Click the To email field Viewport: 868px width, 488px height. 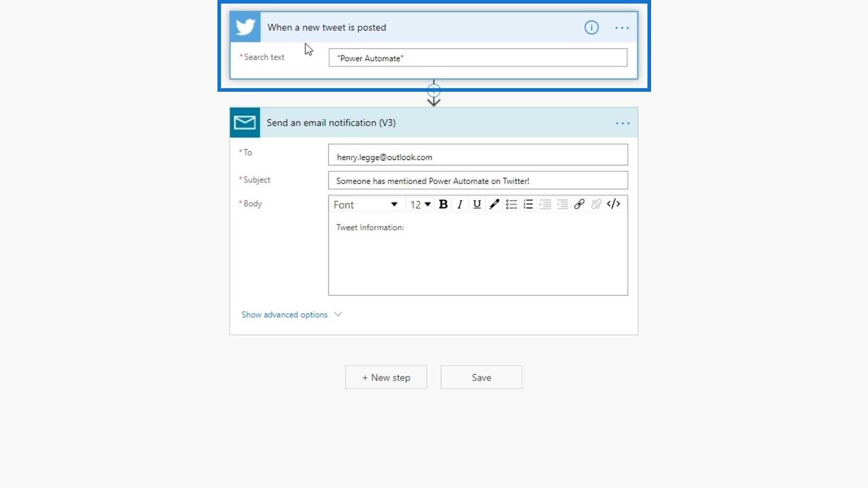(x=478, y=155)
